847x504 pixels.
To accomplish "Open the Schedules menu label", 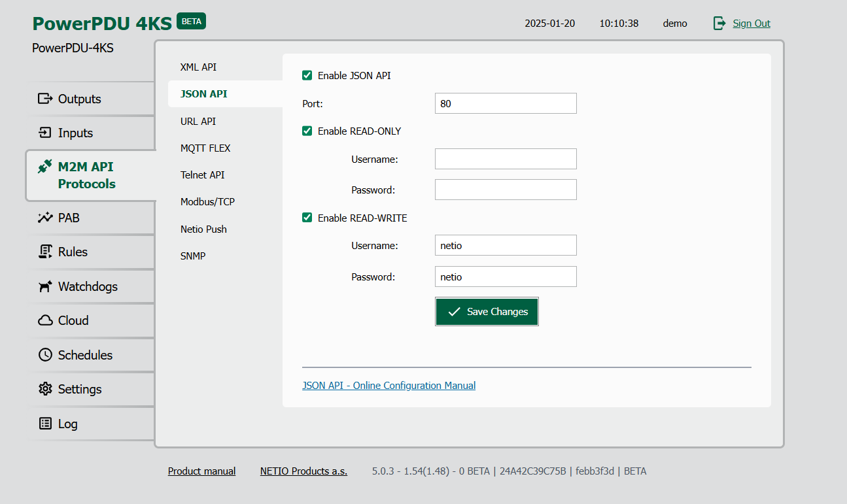I will (x=85, y=355).
